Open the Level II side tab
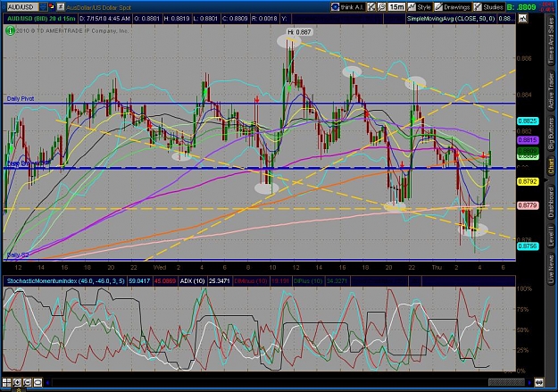This screenshot has width=558, height=392. pos(551,236)
